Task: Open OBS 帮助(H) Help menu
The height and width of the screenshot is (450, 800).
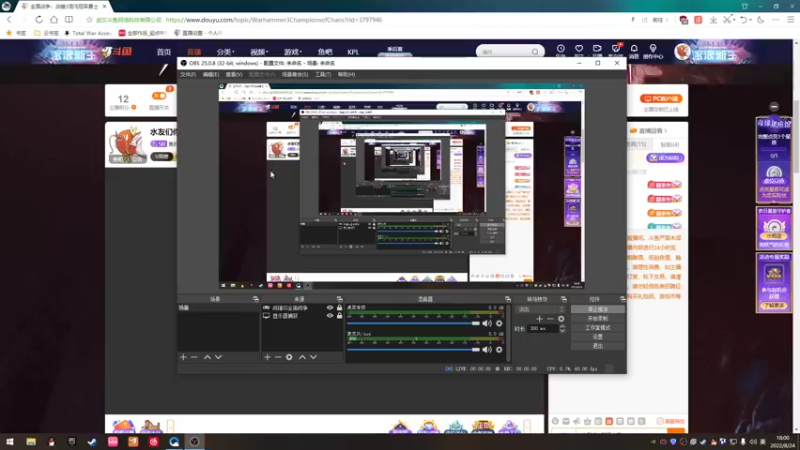Action: click(x=346, y=74)
